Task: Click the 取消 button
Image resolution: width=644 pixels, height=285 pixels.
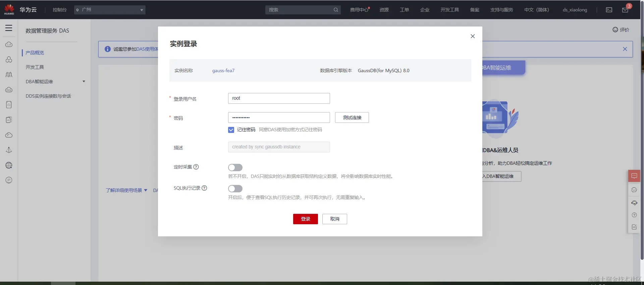Action: pos(334,219)
